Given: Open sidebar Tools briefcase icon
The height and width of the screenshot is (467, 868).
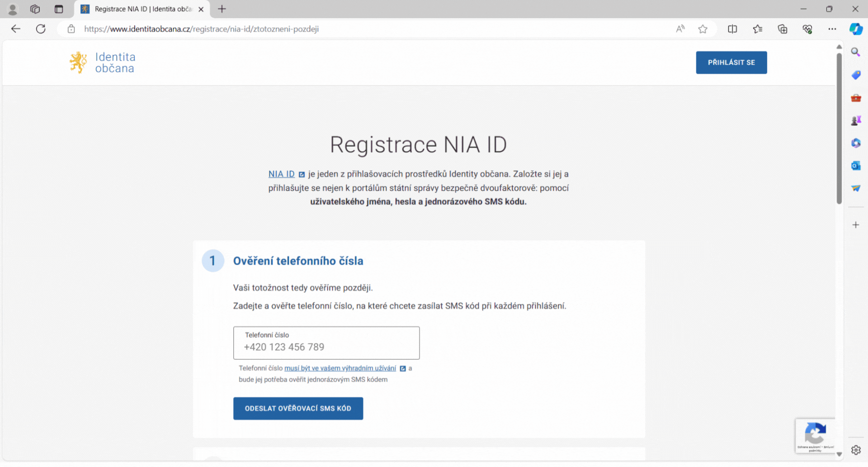Looking at the screenshot, I should [856, 98].
